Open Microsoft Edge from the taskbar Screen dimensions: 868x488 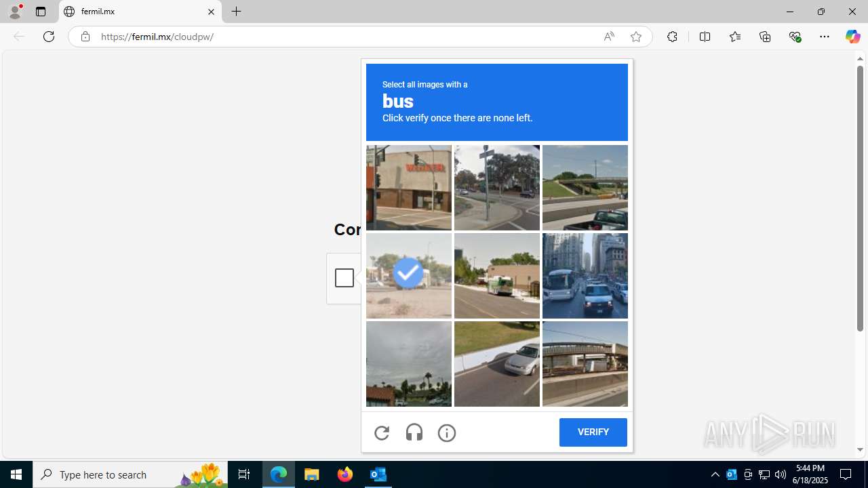pyautogui.click(x=279, y=474)
